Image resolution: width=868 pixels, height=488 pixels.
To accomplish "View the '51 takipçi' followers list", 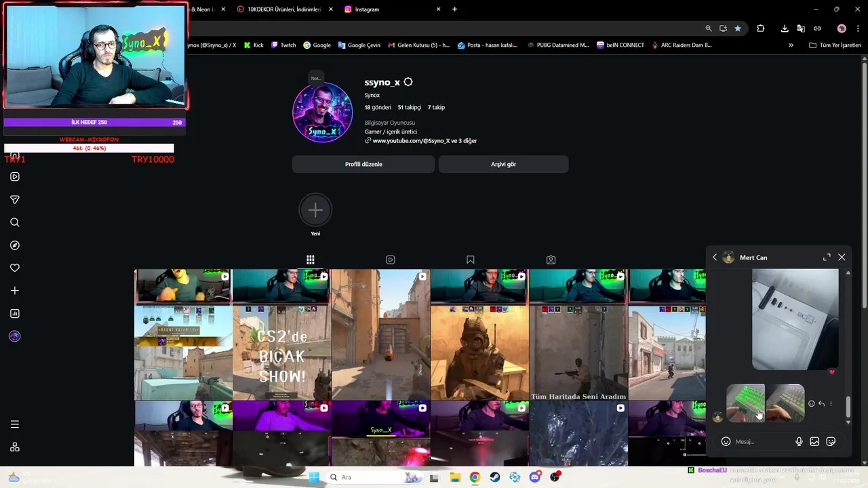I will pyautogui.click(x=410, y=107).
